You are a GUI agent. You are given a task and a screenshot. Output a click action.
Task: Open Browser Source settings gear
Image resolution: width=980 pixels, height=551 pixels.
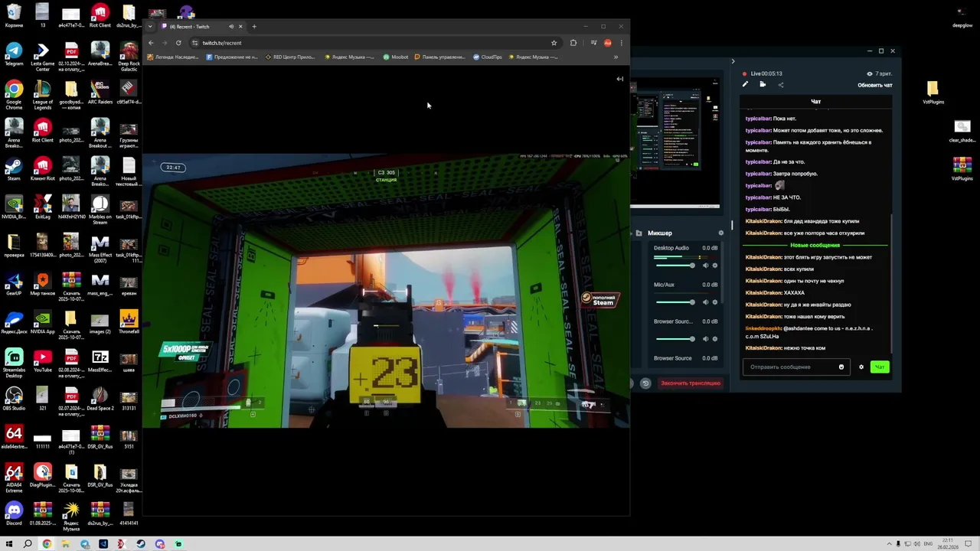(715, 339)
